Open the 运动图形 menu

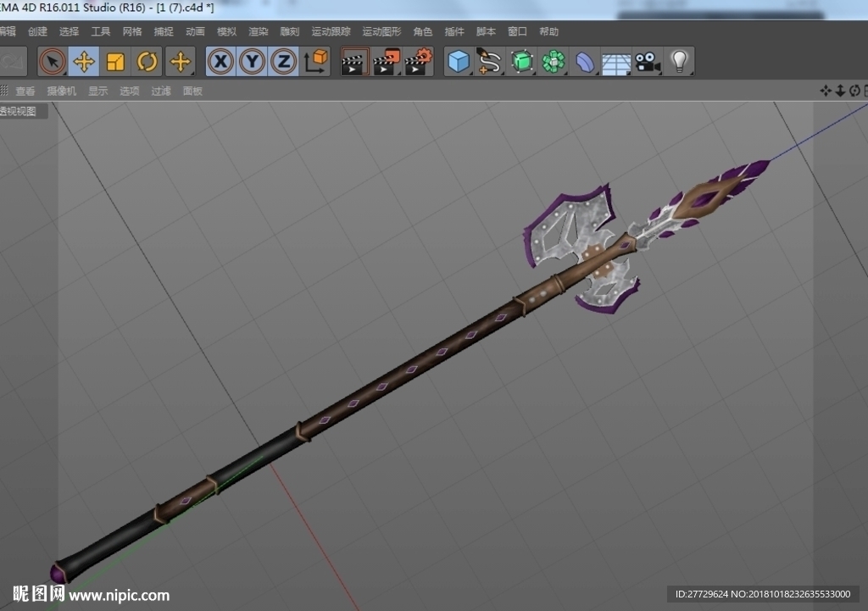coord(382,31)
